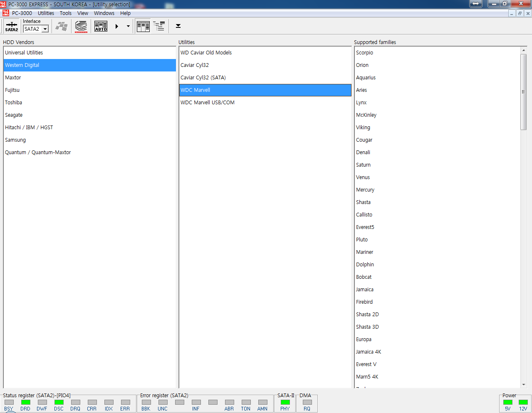Click the scroll down arrow in Supported families
532x413 pixels.
[524, 385]
